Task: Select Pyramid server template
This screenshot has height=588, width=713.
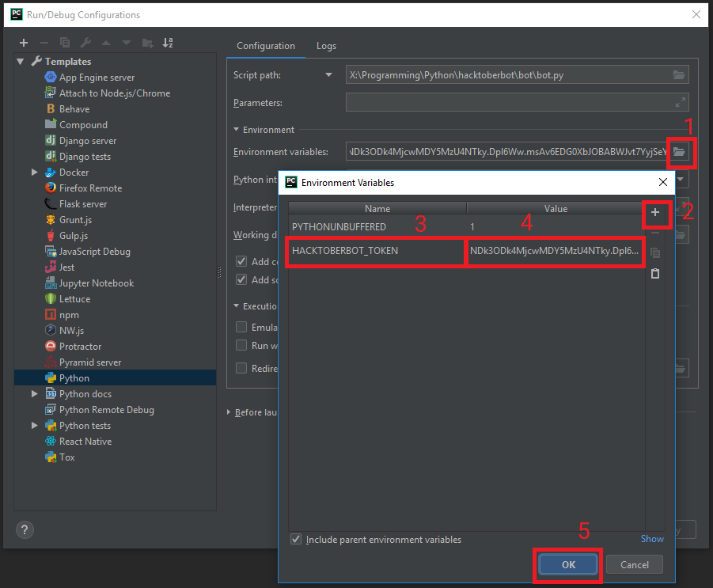Action: click(83, 362)
